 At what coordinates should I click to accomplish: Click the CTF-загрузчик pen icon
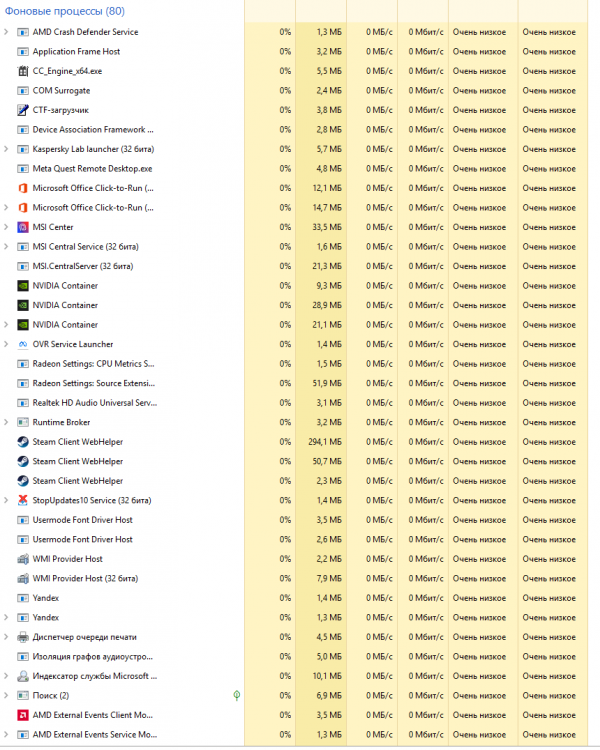22,110
